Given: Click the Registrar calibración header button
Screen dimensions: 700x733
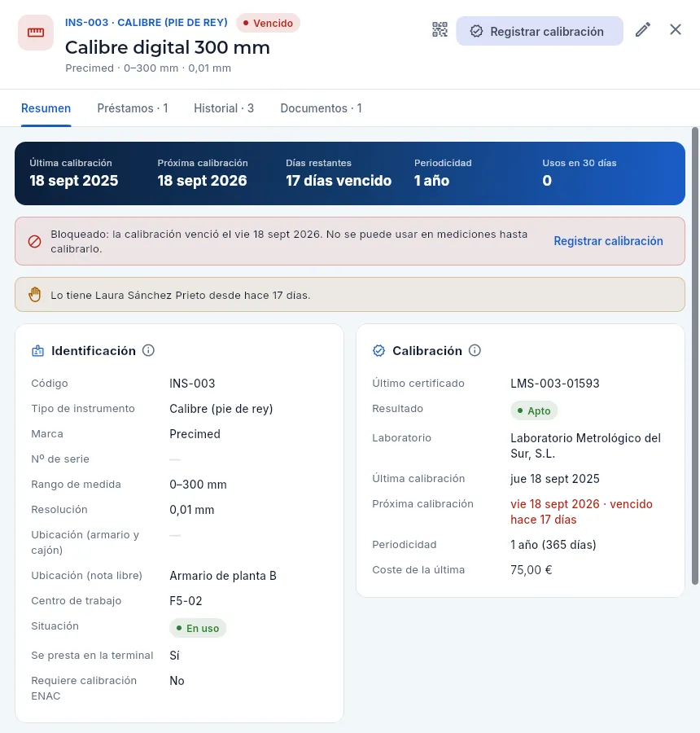Looking at the screenshot, I should click(540, 31).
